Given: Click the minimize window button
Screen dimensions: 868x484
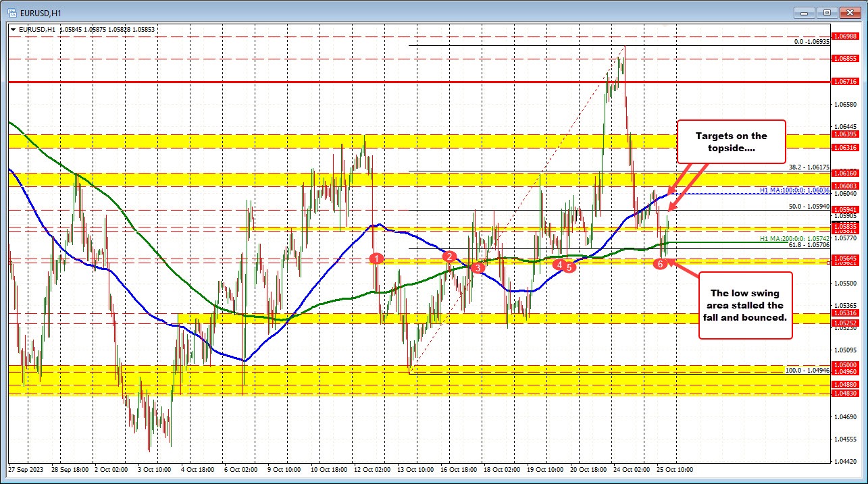Looking at the screenshot, I should point(804,12).
